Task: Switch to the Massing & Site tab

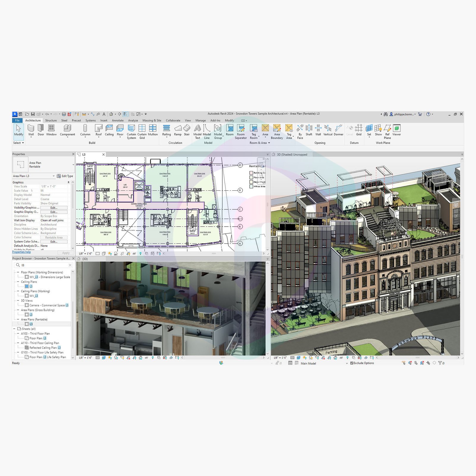Action: pyautogui.click(x=152, y=120)
